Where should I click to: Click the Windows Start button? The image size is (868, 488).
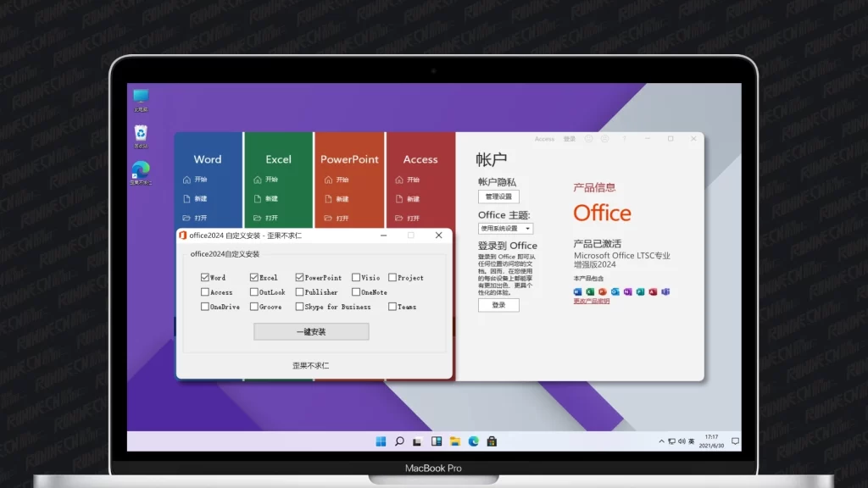381,441
